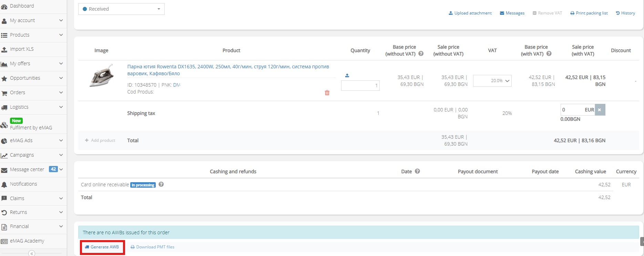
Task: Click the Upload attachment link
Action: 470,13
